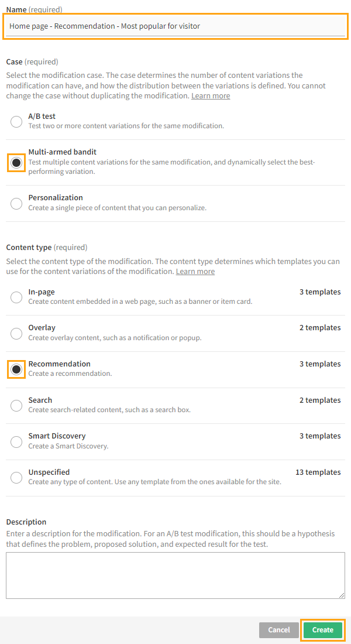Click the Name input field
This screenshot has width=351, height=644.
pyautogui.click(x=175, y=26)
